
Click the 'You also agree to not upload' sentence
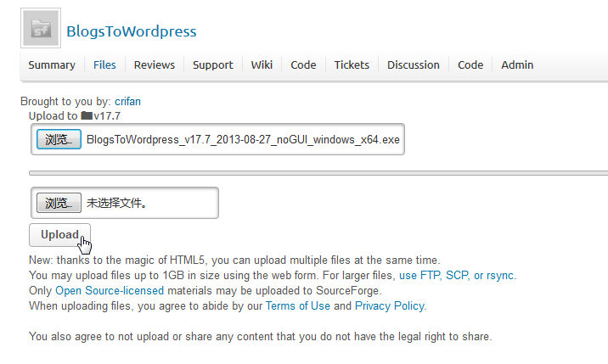coord(261,337)
